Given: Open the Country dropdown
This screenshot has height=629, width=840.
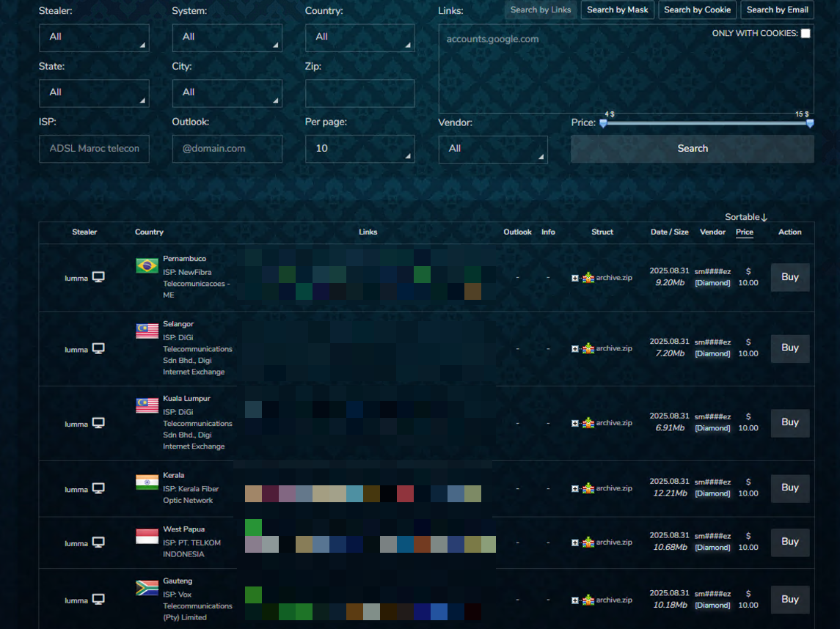Looking at the screenshot, I should click(360, 37).
